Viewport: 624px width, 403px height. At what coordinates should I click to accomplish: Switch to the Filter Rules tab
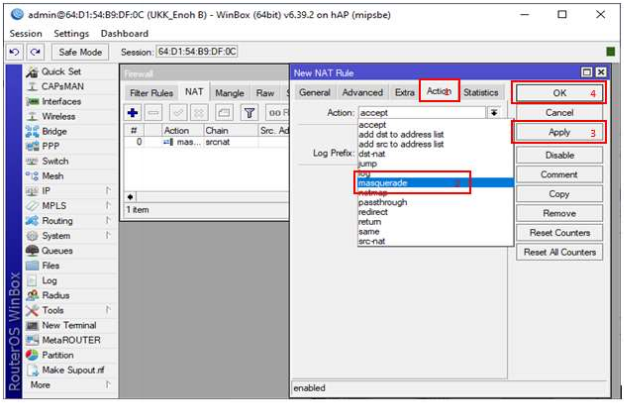[x=151, y=93]
